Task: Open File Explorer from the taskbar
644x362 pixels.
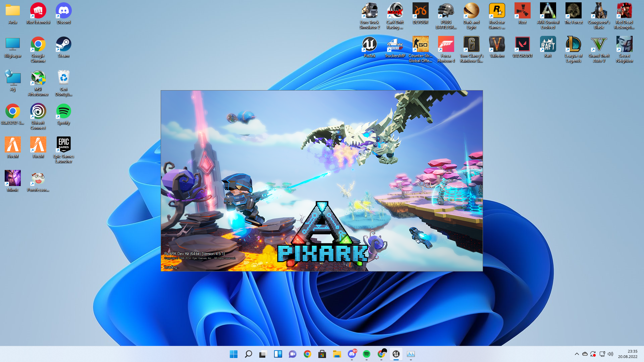Action: click(x=337, y=354)
